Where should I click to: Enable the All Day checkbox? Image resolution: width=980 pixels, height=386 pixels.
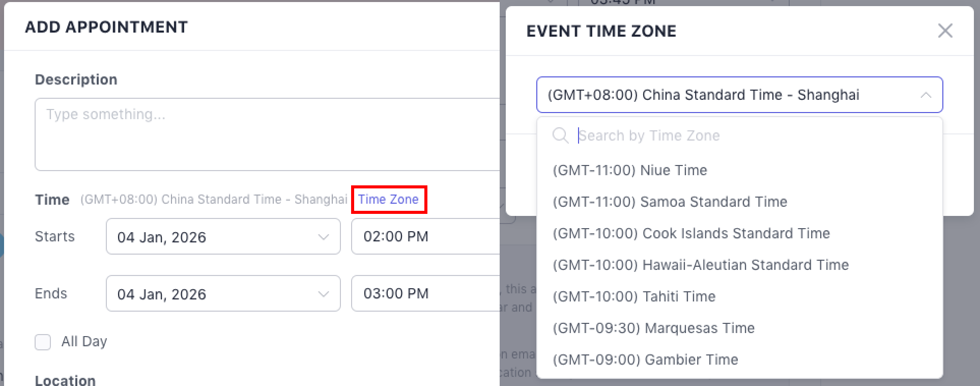tap(43, 342)
